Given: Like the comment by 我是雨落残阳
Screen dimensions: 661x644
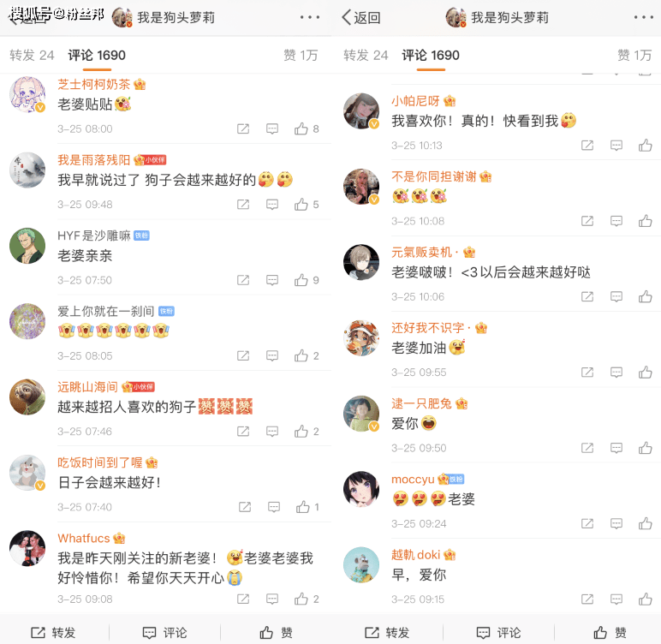Looking at the screenshot, I should pos(306,205).
